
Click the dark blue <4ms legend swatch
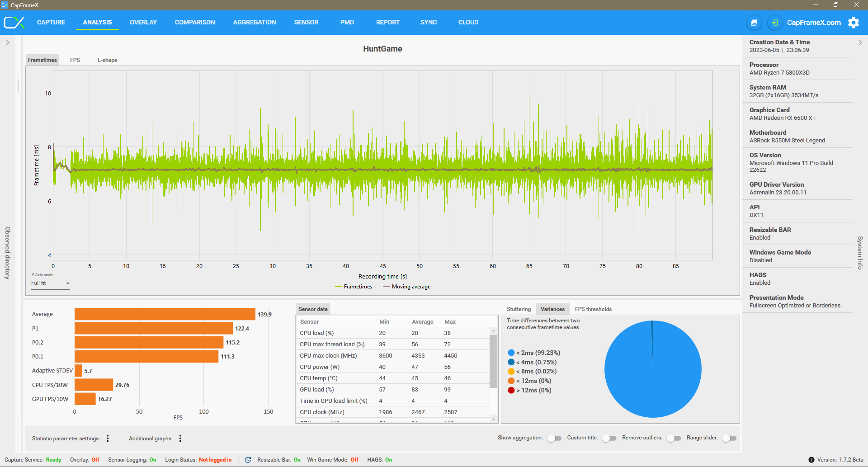(511, 362)
